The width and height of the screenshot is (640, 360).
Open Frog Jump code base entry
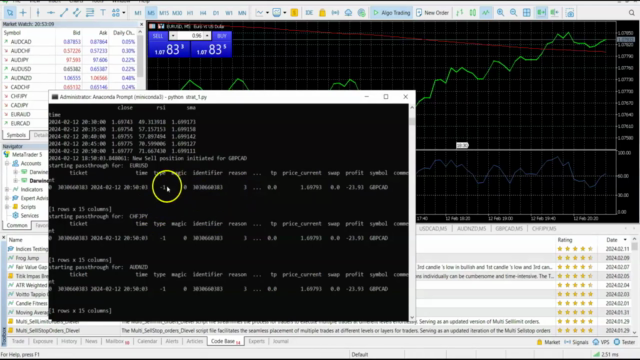click(27, 258)
